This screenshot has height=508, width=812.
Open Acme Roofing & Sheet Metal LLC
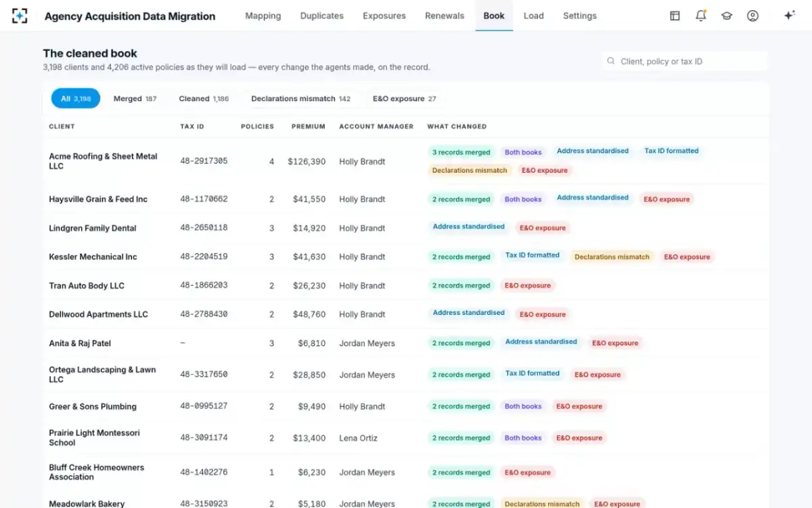[103, 161]
